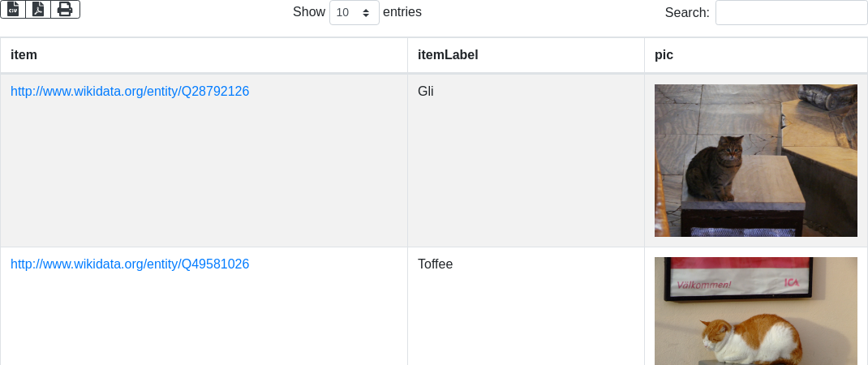Screen dimensions: 868x365
Task: Open the Wikidata Q49581026 entity link
Action: pos(130,264)
